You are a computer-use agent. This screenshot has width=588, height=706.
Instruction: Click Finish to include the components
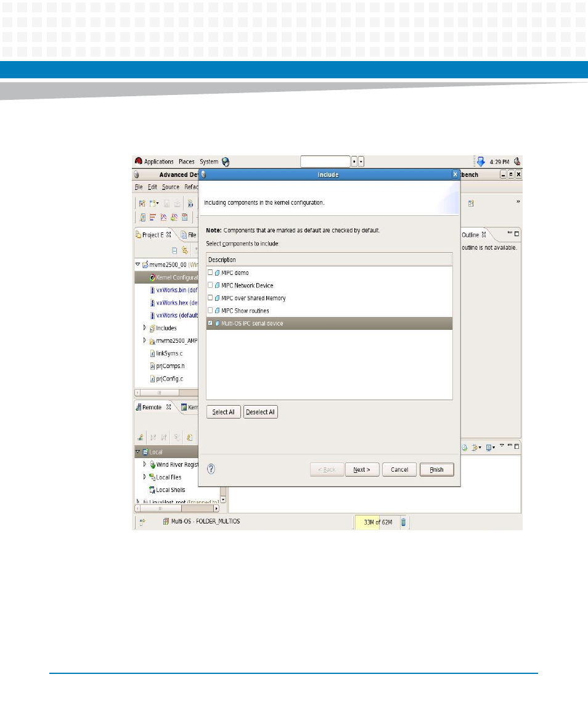[436, 470]
